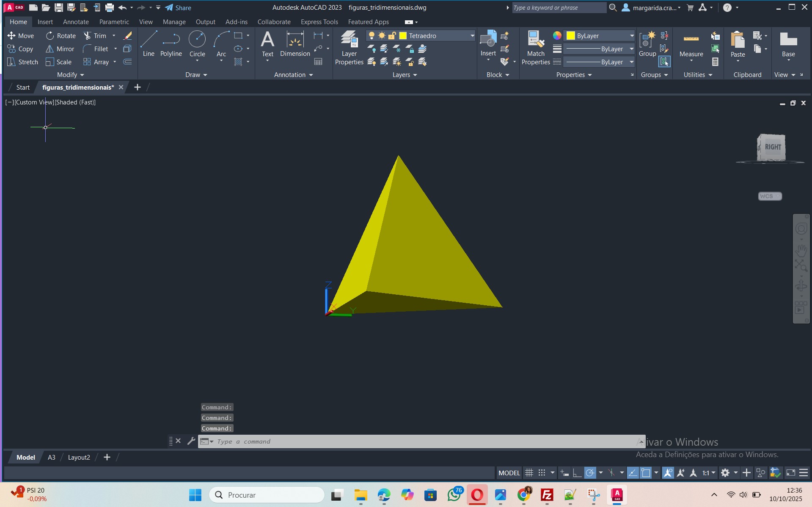Toggle snap mode in status bar
This screenshot has height=507, width=812.
[542, 473]
